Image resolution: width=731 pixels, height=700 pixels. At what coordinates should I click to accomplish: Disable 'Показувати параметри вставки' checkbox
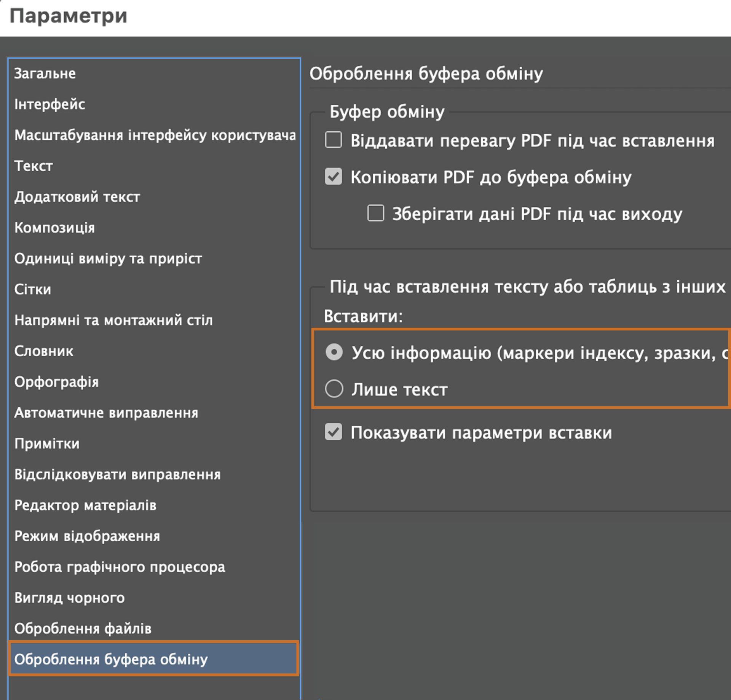coord(334,432)
